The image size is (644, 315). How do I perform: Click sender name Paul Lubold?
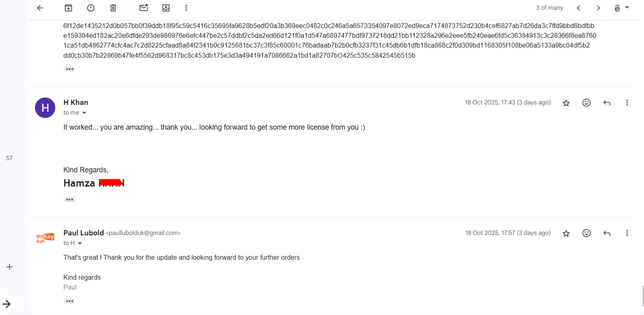tap(84, 233)
